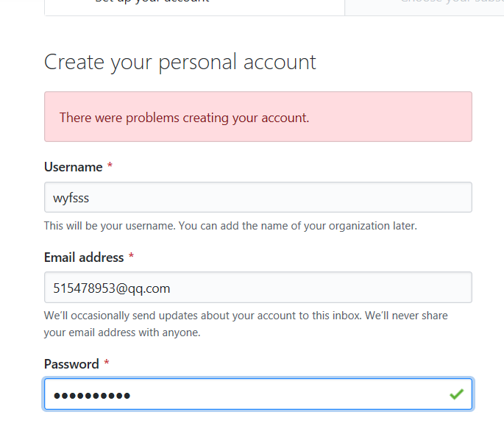Click the red asterisk beside Password

pyautogui.click(x=106, y=364)
